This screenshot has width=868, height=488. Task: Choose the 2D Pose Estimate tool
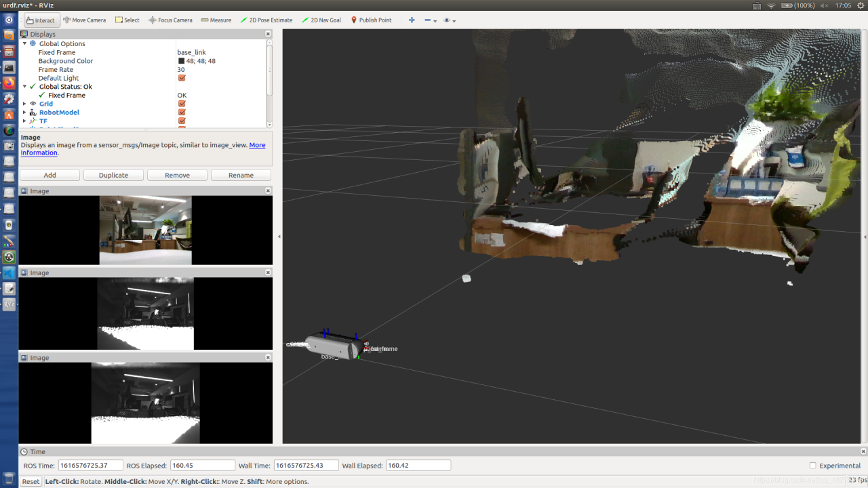click(266, 20)
